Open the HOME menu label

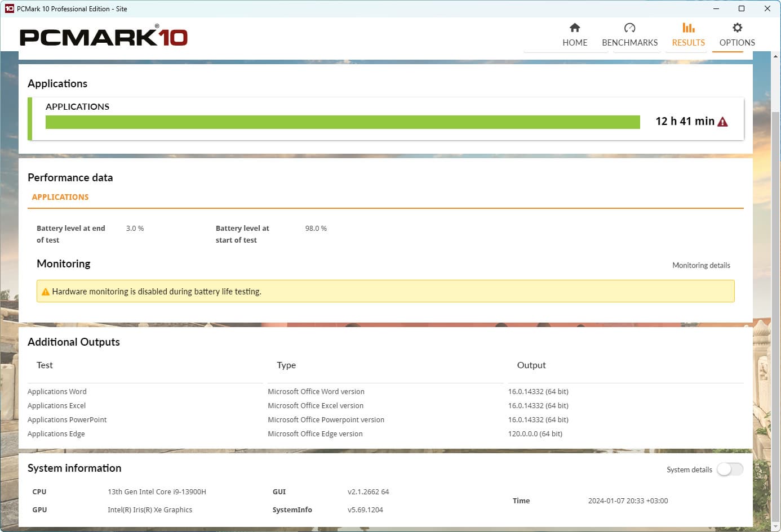coord(575,43)
